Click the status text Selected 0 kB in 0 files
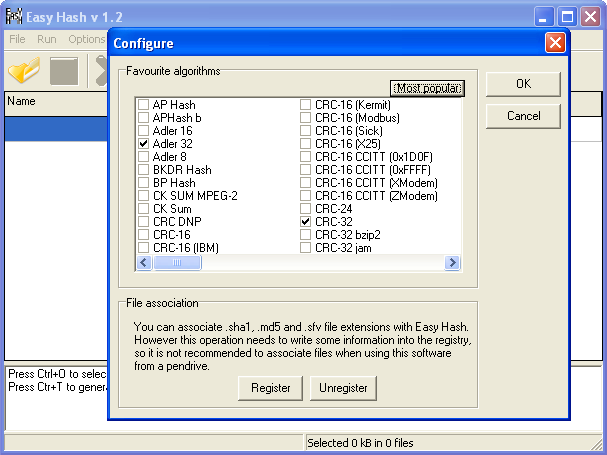This screenshot has height=455, width=607. 360,443
